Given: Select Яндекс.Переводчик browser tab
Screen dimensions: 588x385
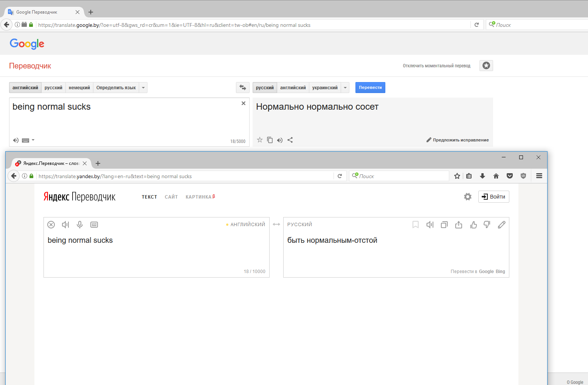Looking at the screenshot, I should tap(51, 163).
